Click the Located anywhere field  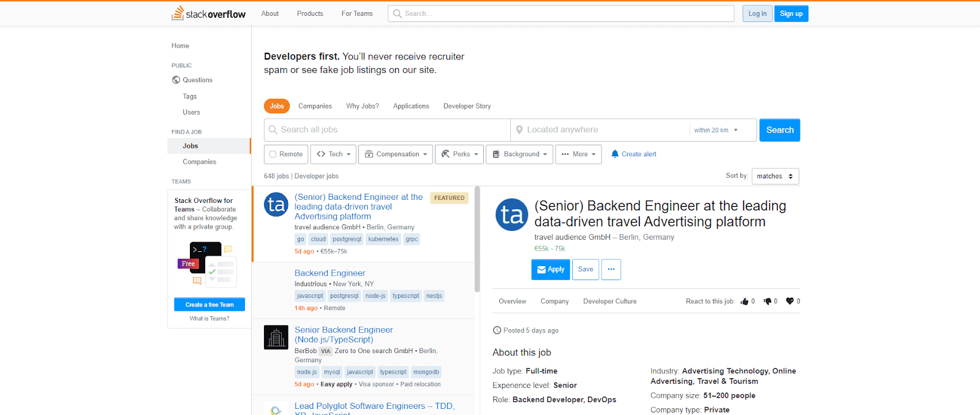pyautogui.click(x=600, y=130)
